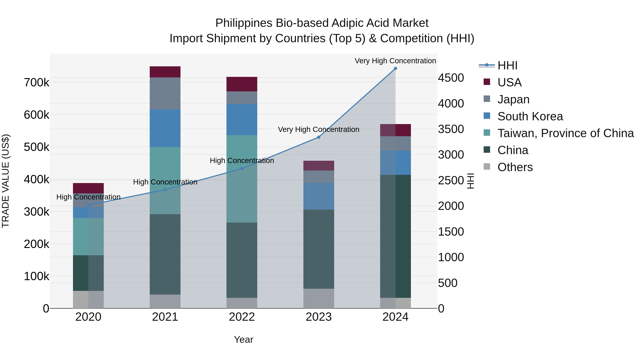
Task: Click the Others segment of the 2023 bar
Action: [x=319, y=299]
